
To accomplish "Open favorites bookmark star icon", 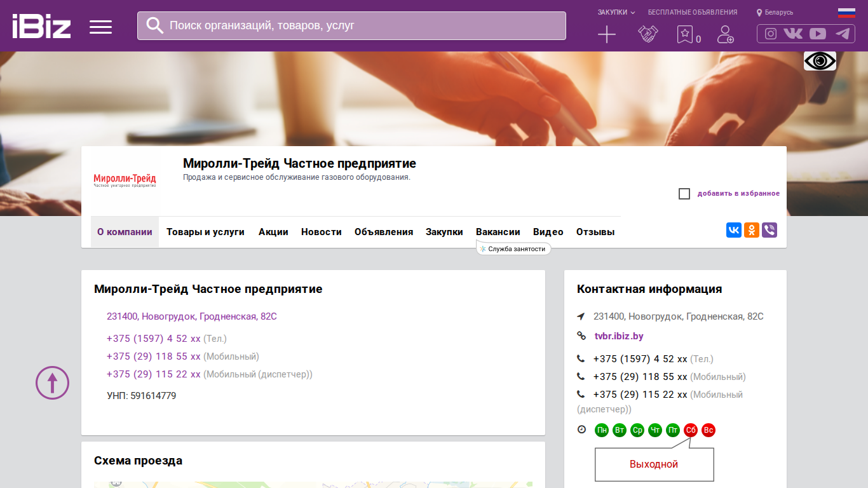I will (x=685, y=34).
